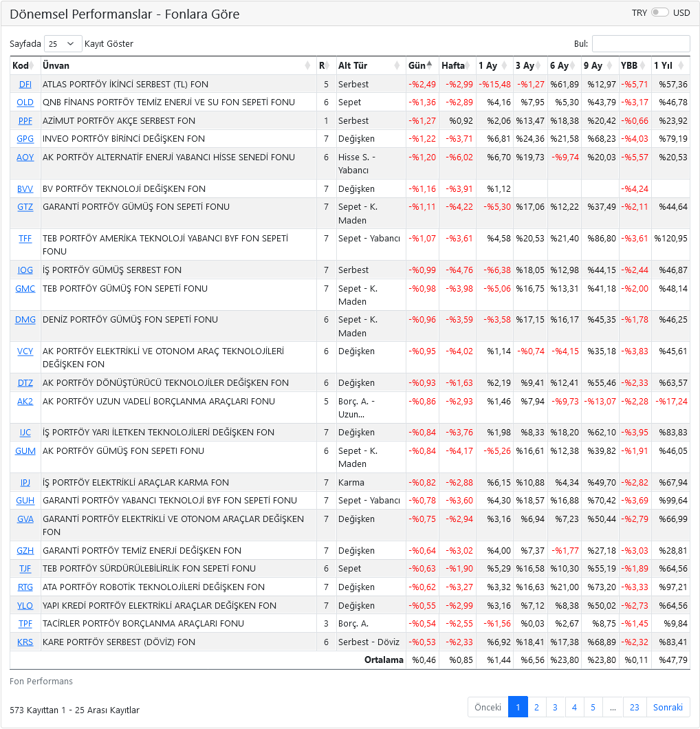
Task: Open the RTG fund link
Action: [x=25, y=587]
